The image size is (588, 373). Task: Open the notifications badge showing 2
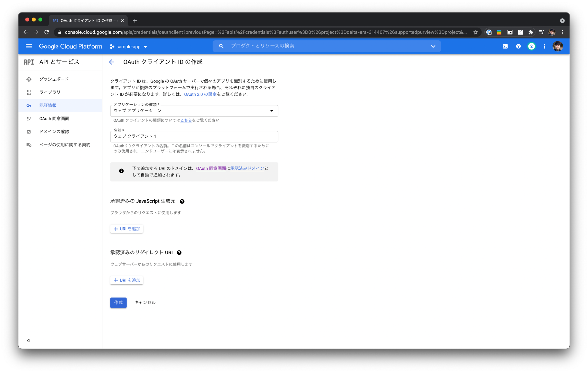click(531, 46)
